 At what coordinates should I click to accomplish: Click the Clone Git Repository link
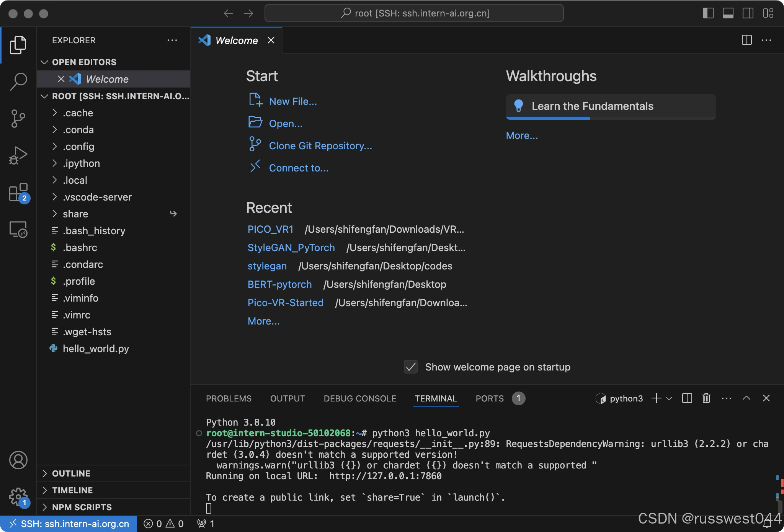click(320, 146)
